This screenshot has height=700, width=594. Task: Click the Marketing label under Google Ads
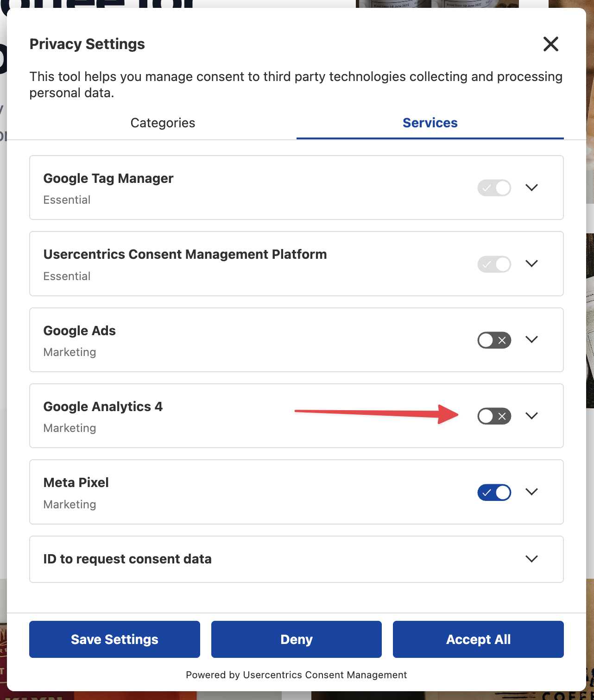70,352
